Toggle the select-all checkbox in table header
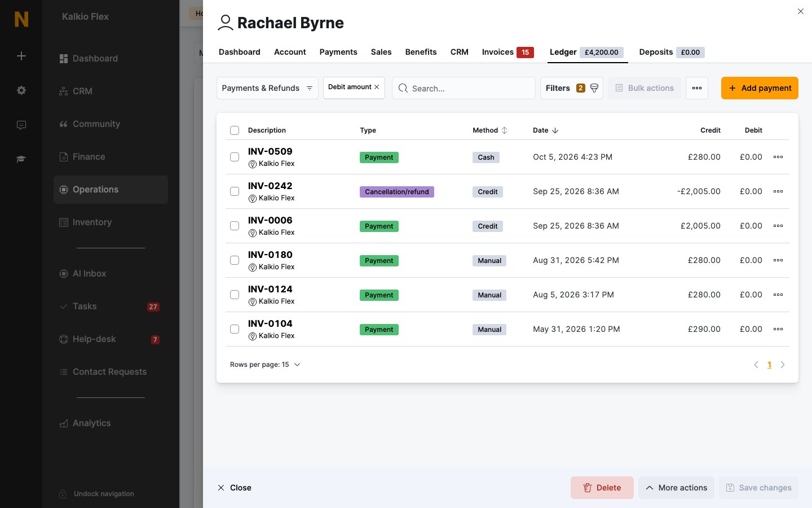 (235, 130)
